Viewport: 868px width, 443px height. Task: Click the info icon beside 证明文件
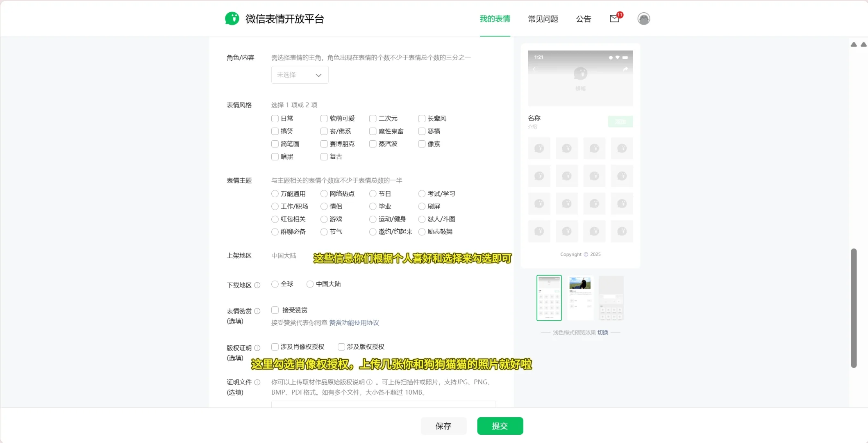[257, 382]
